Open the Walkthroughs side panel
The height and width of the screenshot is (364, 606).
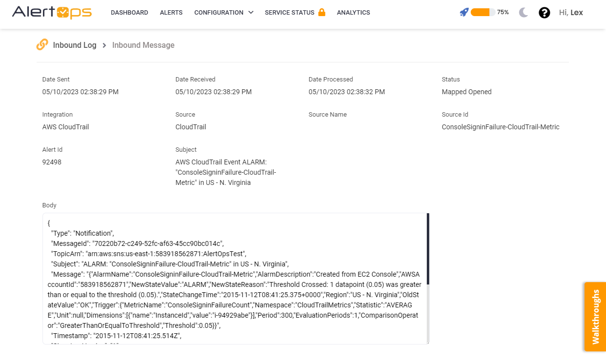[595, 317]
